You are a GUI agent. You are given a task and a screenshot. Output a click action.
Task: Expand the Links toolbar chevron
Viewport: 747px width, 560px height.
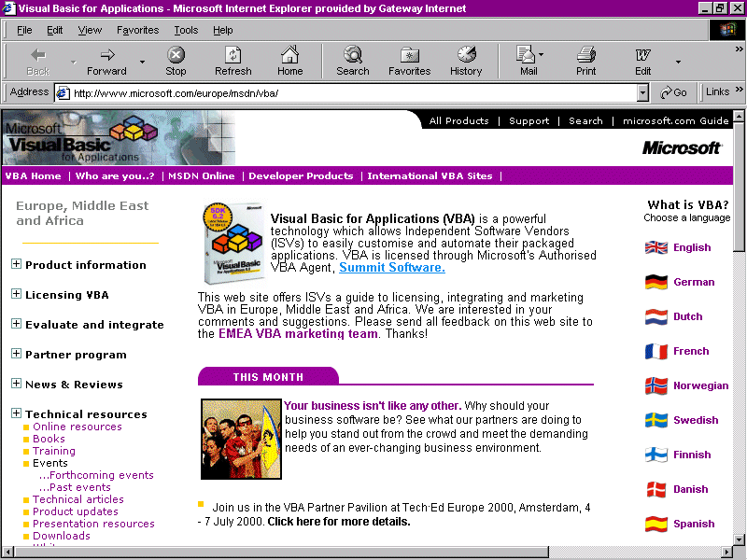[739, 89]
